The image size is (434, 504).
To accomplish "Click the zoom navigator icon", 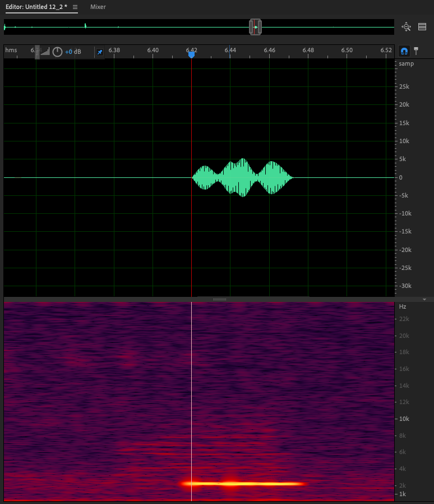I will pyautogui.click(x=407, y=26).
